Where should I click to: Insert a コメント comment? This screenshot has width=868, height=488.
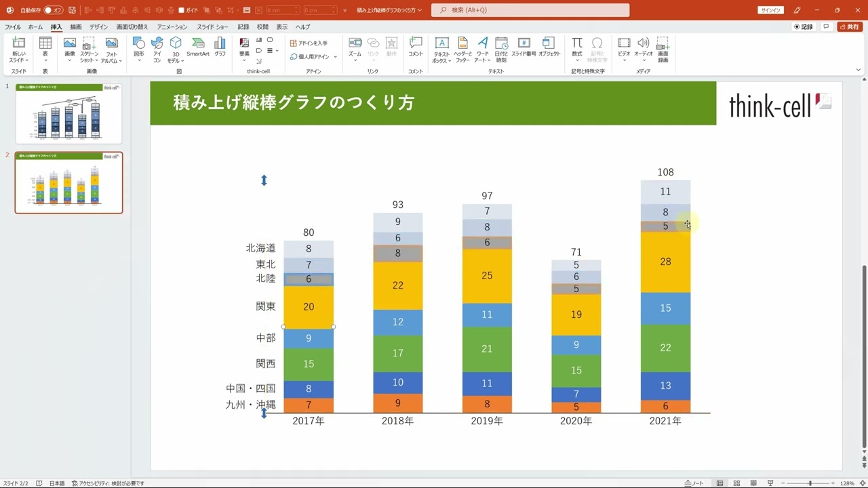tap(416, 47)
